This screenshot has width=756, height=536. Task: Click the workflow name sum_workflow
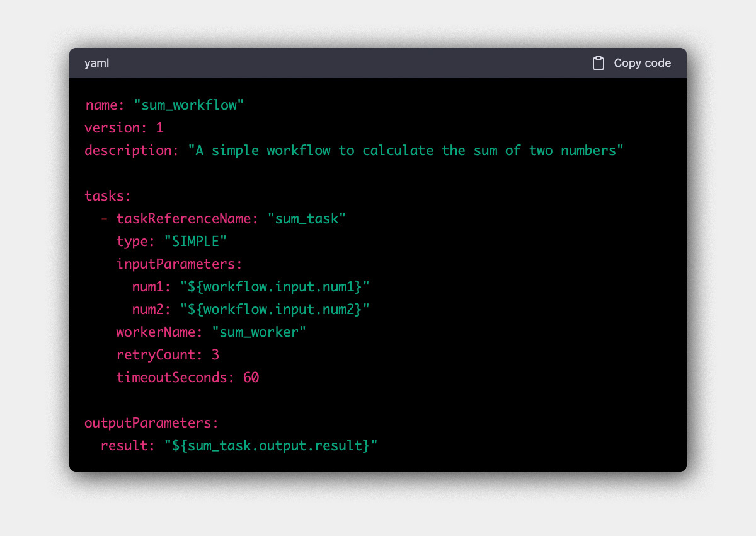(x=190, y=105)
